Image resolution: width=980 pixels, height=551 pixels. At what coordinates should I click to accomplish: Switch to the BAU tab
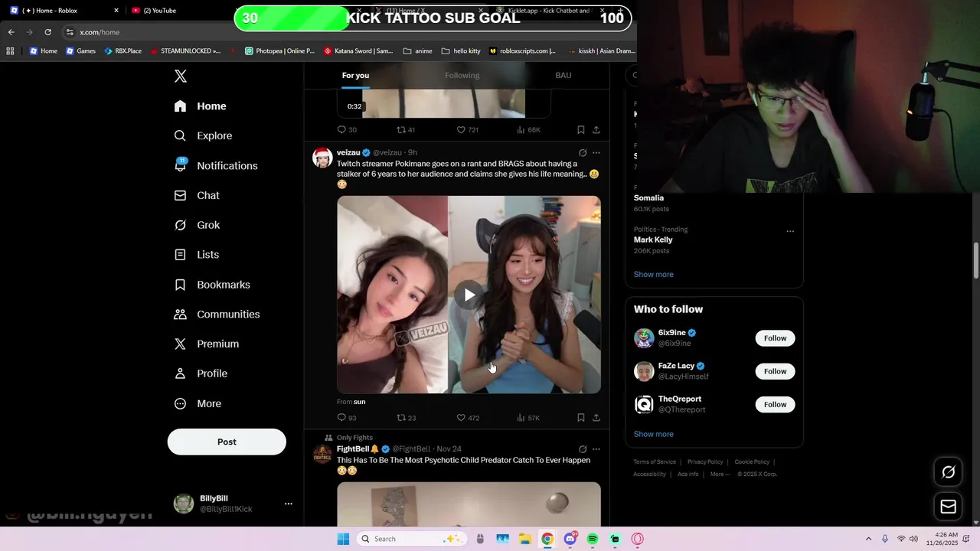563,75
